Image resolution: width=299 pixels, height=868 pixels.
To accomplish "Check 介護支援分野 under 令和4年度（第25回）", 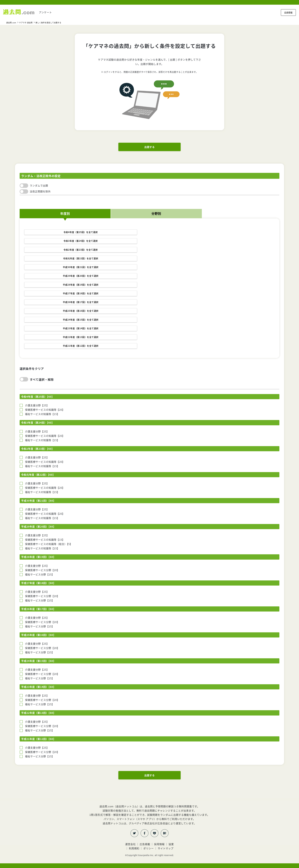I will point(21,405).
